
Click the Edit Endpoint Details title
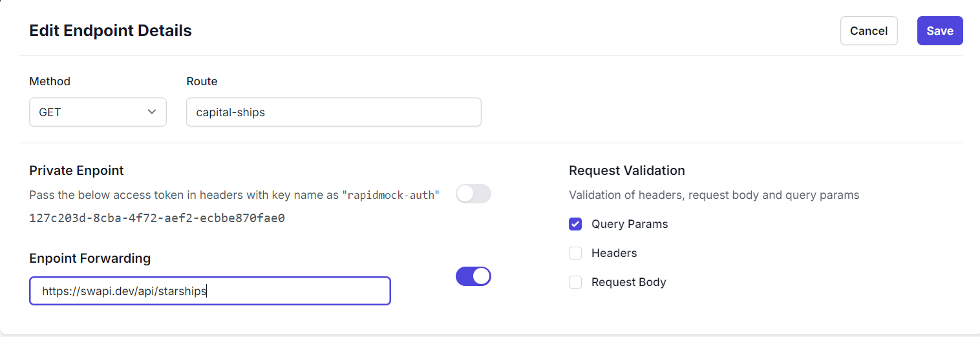click(x=111, y=30)
